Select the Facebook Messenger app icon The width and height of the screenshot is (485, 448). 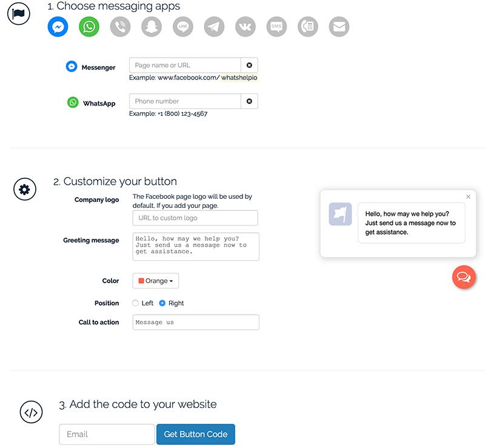(58, 27)
